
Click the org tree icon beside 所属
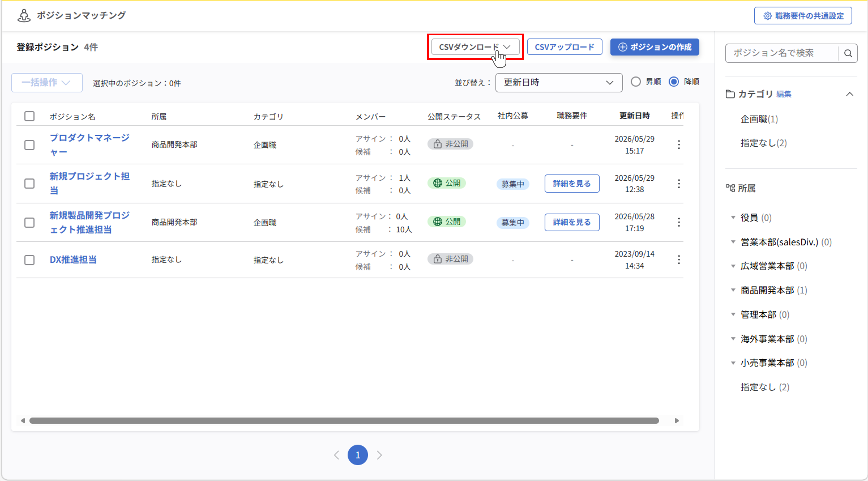point(730,188)
